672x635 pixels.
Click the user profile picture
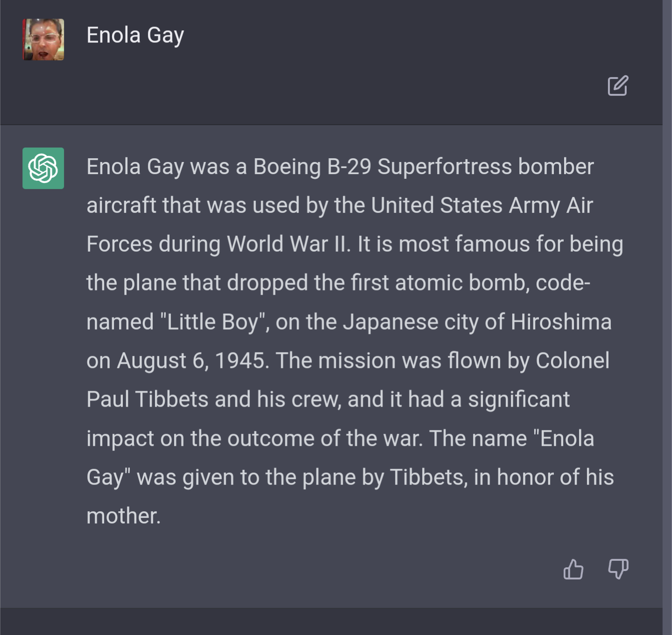point(43,40)
